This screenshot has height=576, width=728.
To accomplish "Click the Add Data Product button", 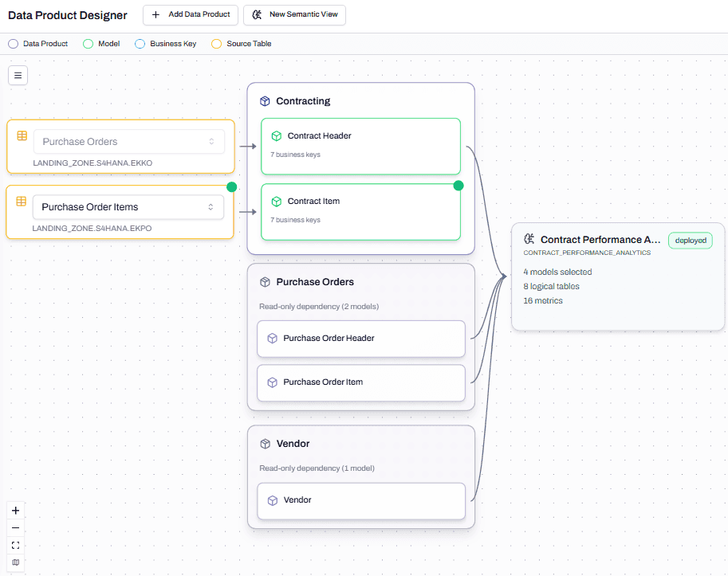I will (191, 15).
